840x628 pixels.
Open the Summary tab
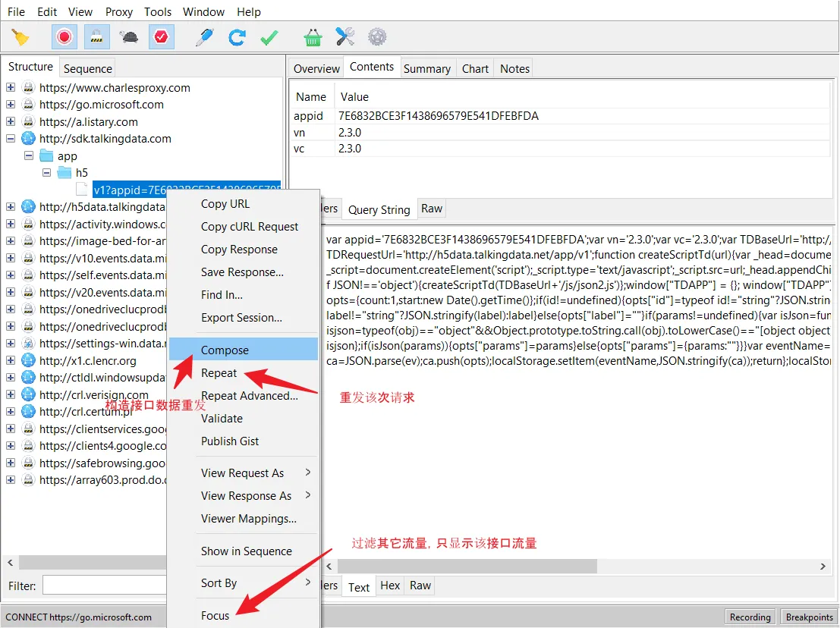coord(427,68)
